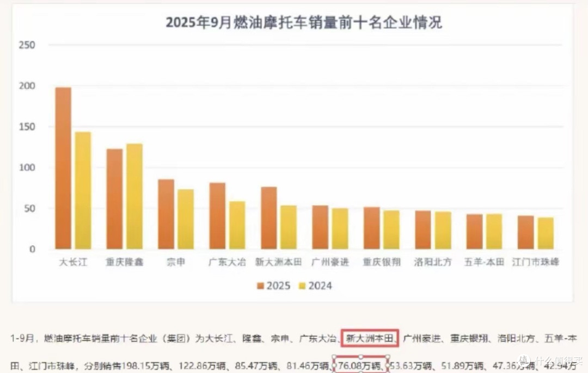Select the orange 2025 legend swatch
588x373 pixels.
click(260, 286)
